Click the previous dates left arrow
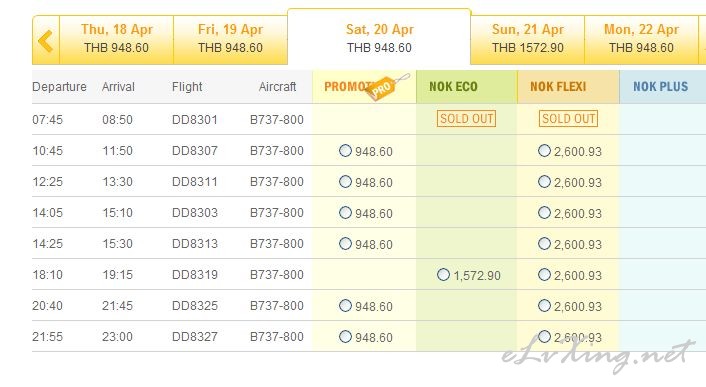Viewport: 706px width, 387px height. coord(45,40)
